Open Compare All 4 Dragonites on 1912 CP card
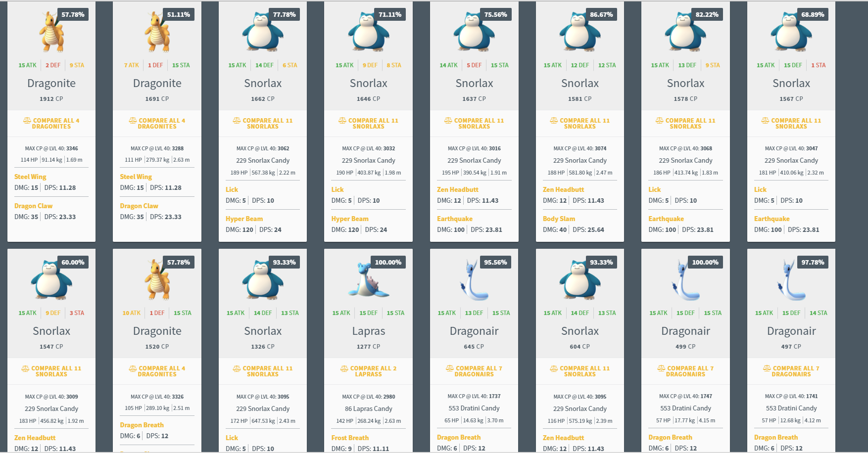Viewport: 868px width, 453px height. (x=51, y=124)
